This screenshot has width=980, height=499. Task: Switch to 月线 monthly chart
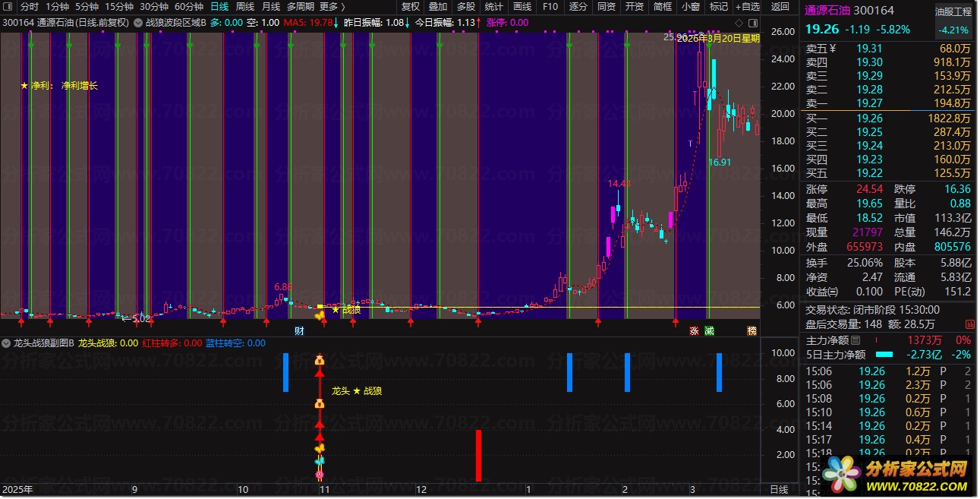(271, 7)
